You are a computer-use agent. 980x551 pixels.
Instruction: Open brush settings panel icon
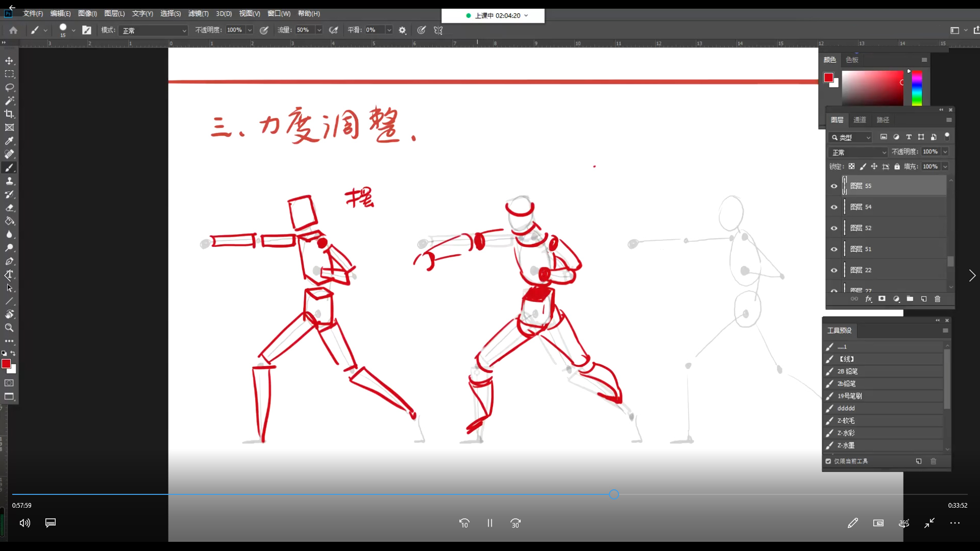point(87,30)
